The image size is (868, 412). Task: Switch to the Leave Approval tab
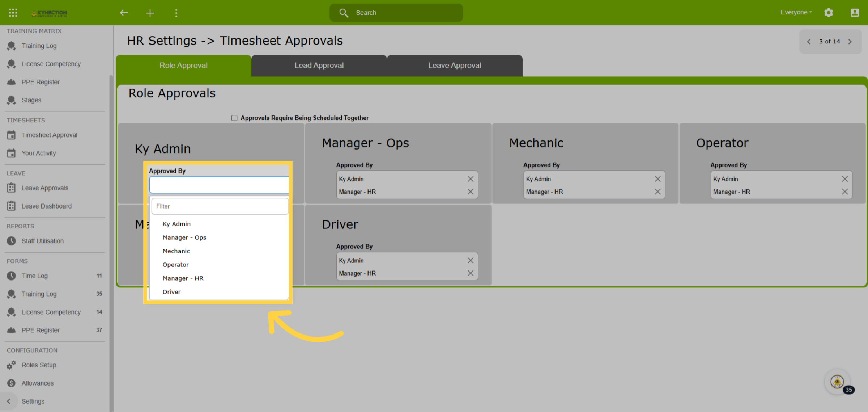pos(455,66)
